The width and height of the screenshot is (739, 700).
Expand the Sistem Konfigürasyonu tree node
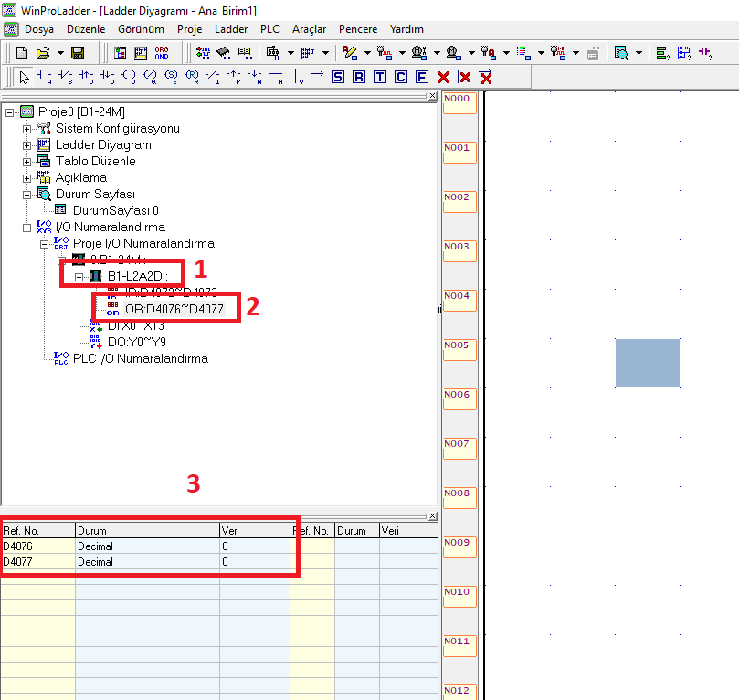pyautogui.click(x=27, y=129)
